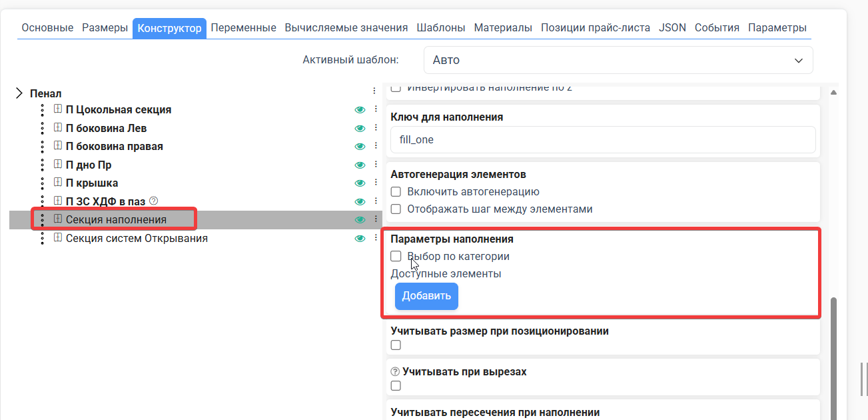Click the section icon beside П дно Пр
This screenshot has width=868, height=420.
(57, 165)
